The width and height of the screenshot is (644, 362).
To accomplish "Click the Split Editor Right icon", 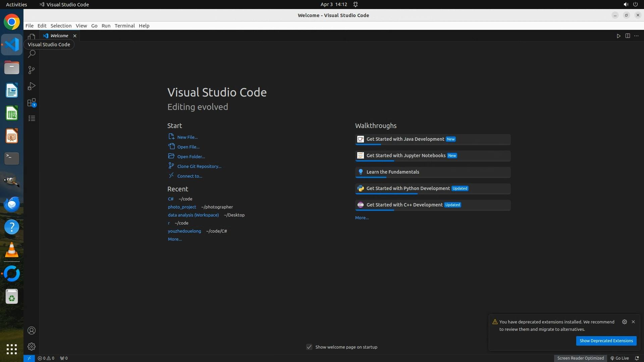I will (x=628, y=36).
